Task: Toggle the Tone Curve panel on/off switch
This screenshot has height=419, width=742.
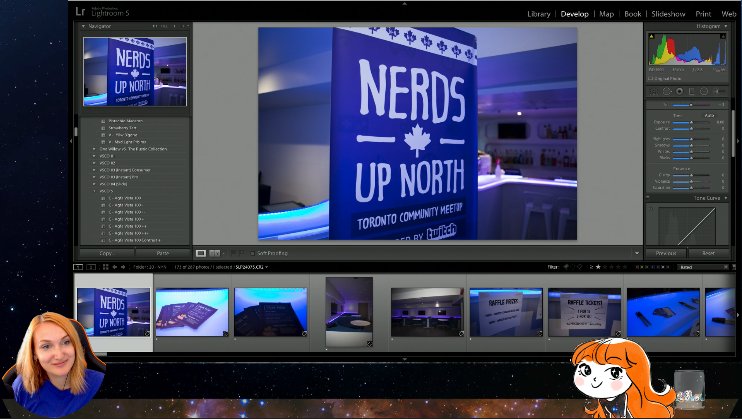Action: [648, 198]
